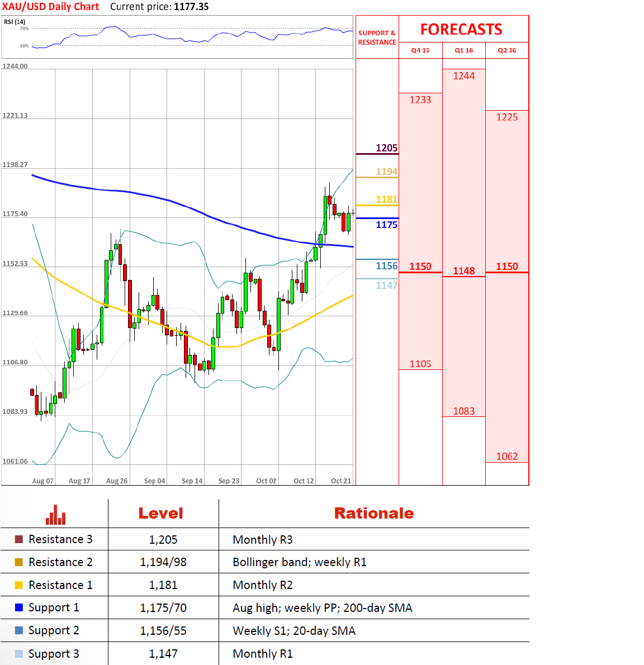Click the 1156 support level label
644x665 pixels.
click(x=386, y=266)
